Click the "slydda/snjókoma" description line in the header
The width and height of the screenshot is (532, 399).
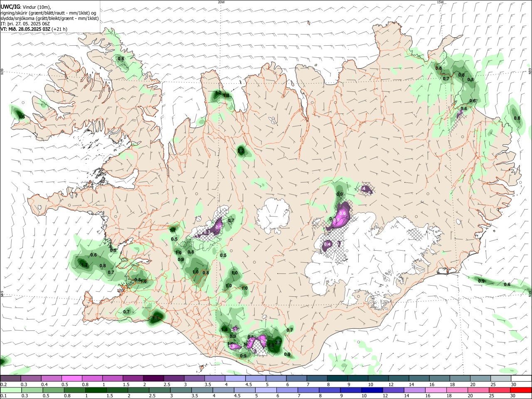(49, 18)
